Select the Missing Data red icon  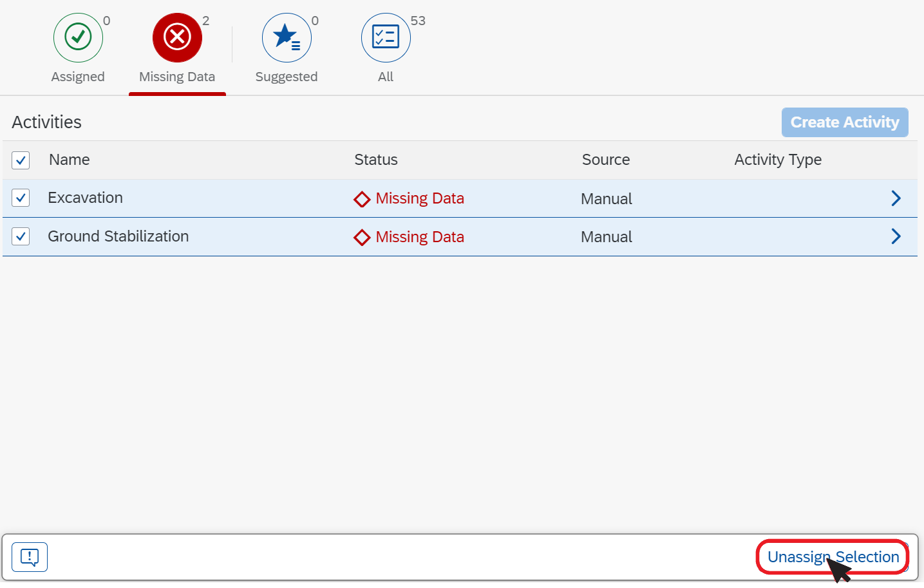click(x=177, y=37)
